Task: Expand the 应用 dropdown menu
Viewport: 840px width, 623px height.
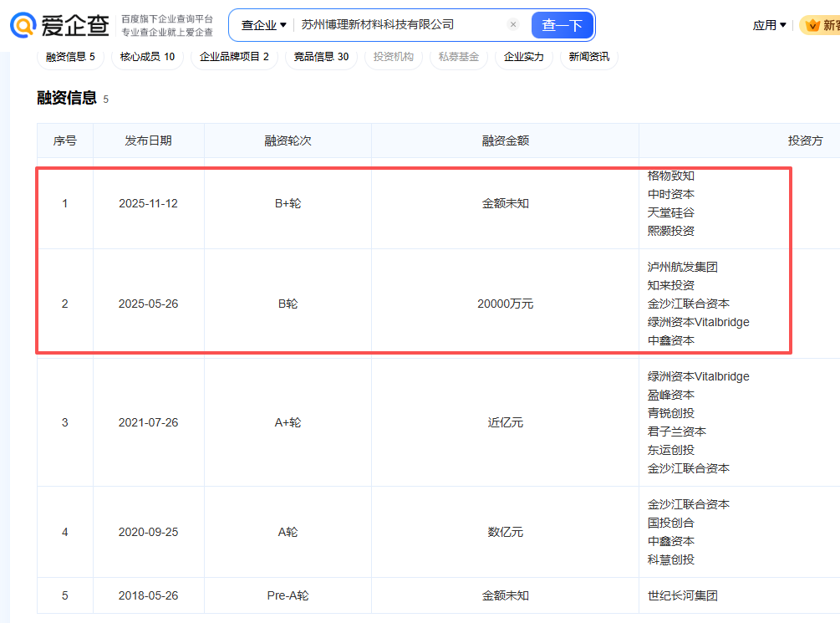Action: [x=769, y=25]
